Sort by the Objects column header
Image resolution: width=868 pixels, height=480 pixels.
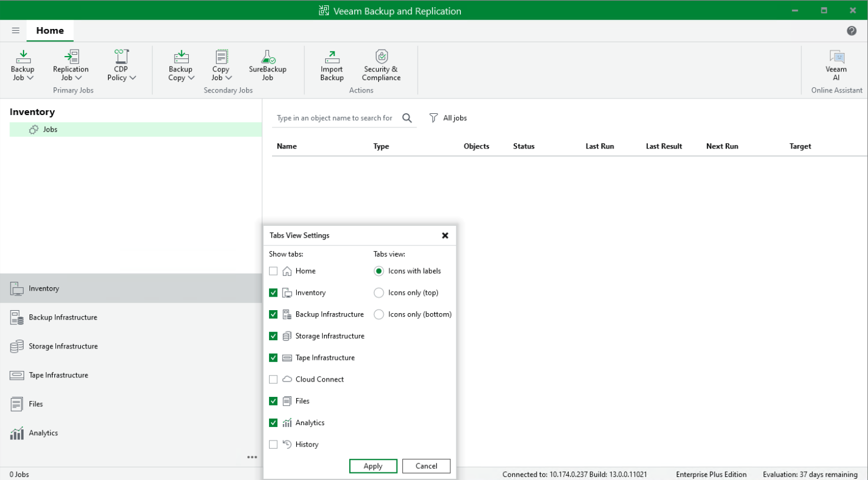pos(476,146)
